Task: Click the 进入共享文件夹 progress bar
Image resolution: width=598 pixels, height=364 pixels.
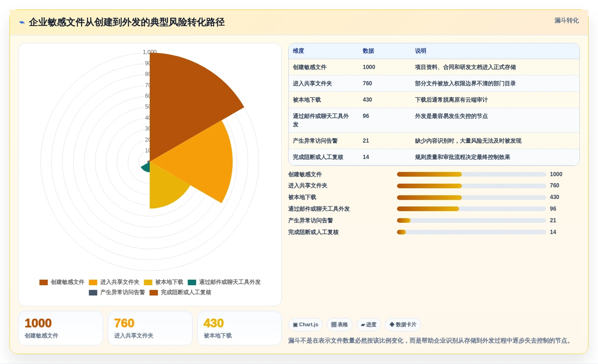Action: coord(472,186)
